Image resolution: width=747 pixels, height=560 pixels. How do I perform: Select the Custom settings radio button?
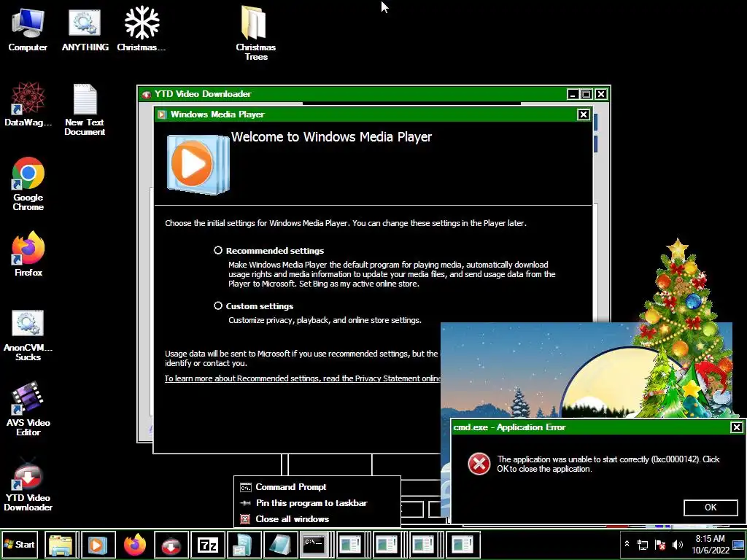point(218,306)
